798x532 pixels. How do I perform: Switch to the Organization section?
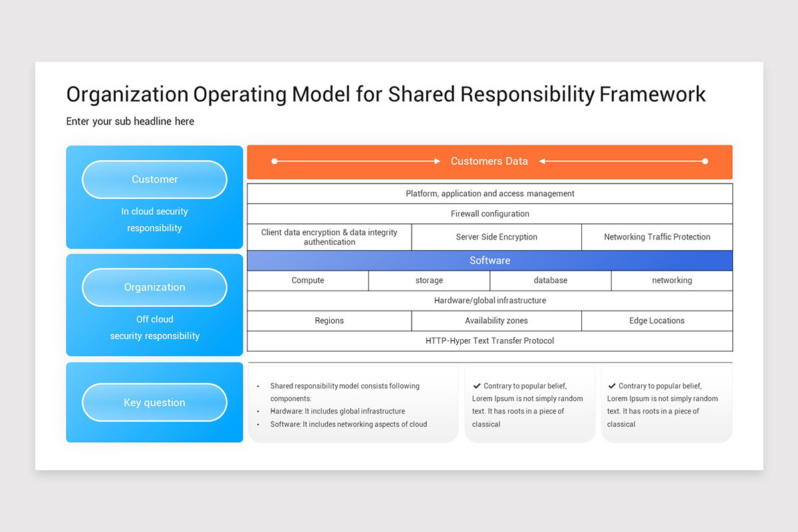point(154,287)
